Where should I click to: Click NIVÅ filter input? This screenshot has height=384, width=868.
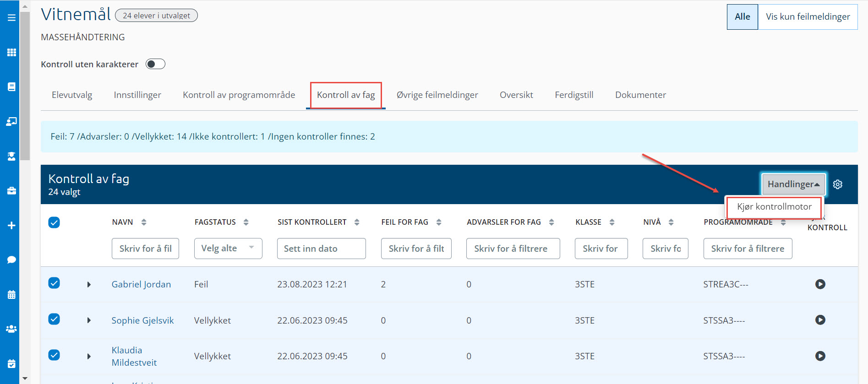[666, 249]
